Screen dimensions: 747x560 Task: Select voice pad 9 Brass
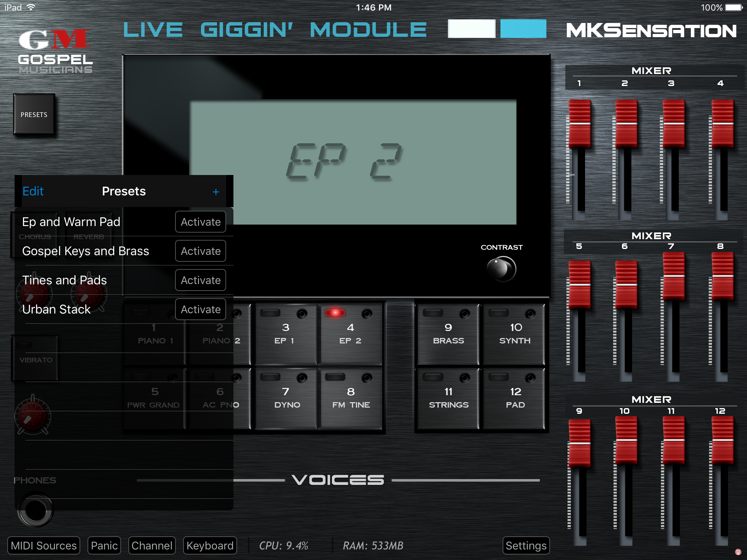click(x=448, y=334)
